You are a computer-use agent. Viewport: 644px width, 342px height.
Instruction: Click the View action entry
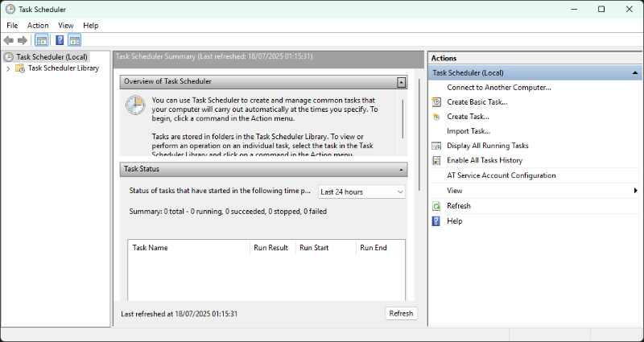pos(455,191)
